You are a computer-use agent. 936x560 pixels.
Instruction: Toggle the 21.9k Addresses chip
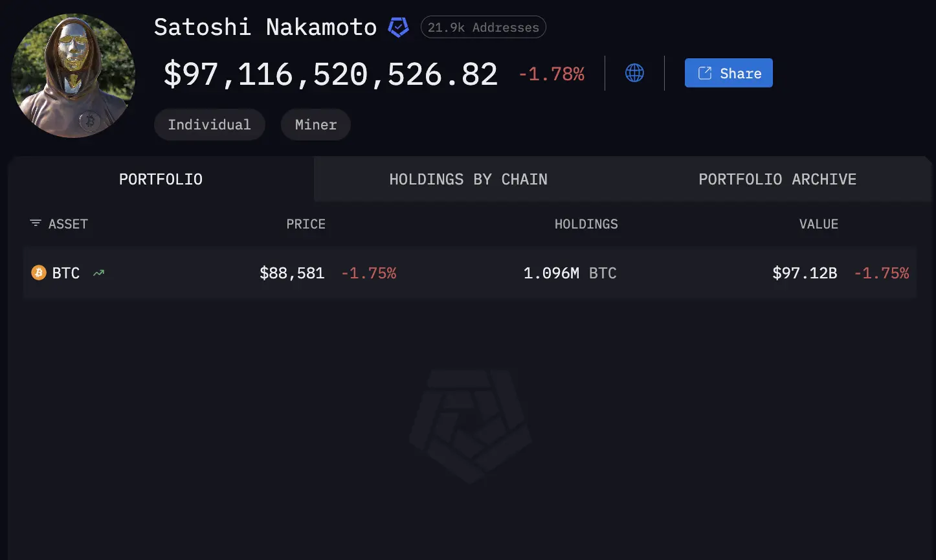pos(483,27)
